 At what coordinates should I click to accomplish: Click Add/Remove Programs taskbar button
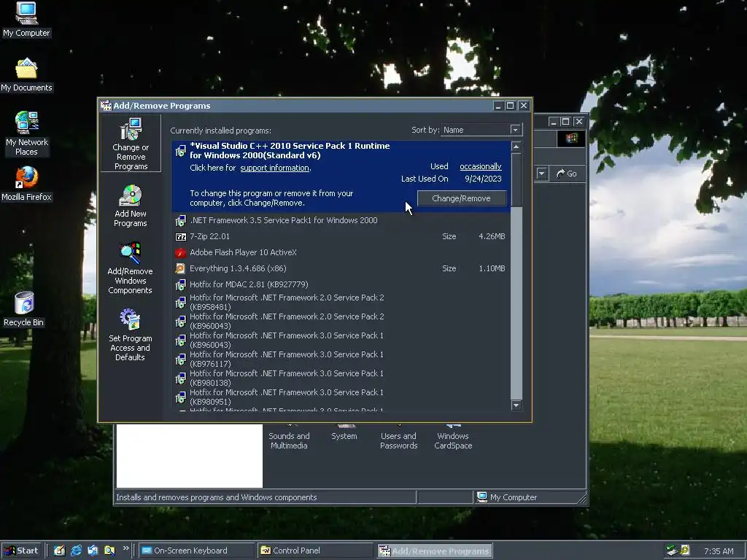pos(435,551)
